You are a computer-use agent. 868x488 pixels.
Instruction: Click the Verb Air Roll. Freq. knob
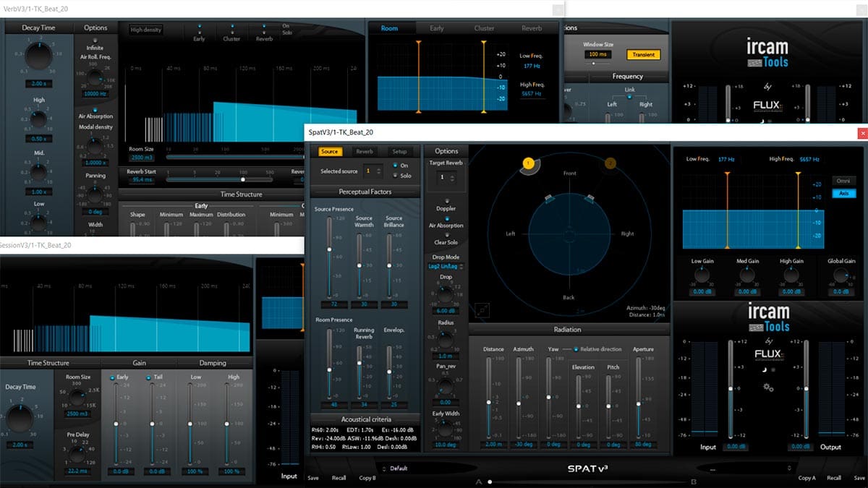[95, 77]
